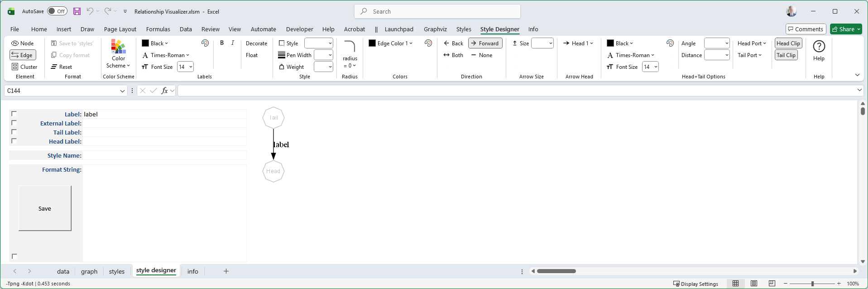
Task: Toggle the Head Clip button
Action: [x=788, y=43]
